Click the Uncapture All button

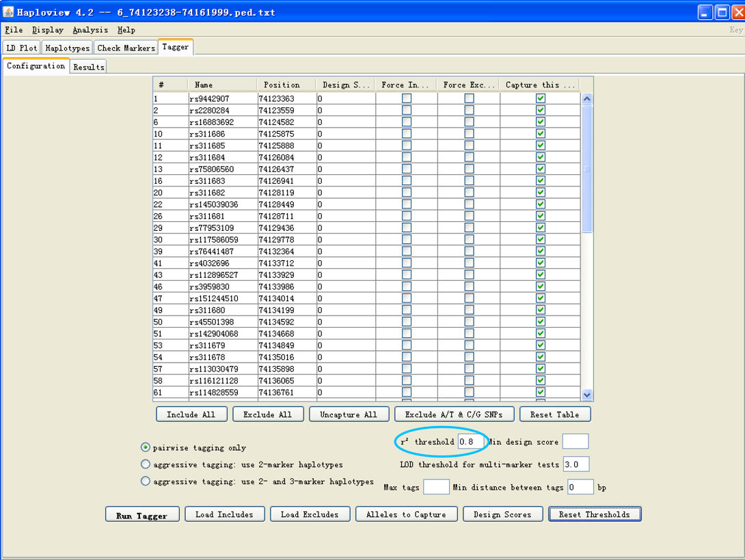click(x=349, y=415)
